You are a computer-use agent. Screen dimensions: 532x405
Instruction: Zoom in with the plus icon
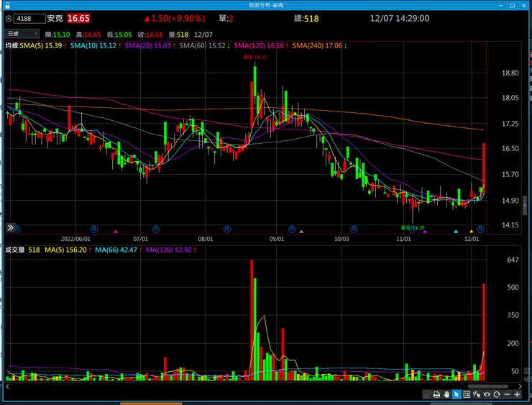(x=517, y=394)
